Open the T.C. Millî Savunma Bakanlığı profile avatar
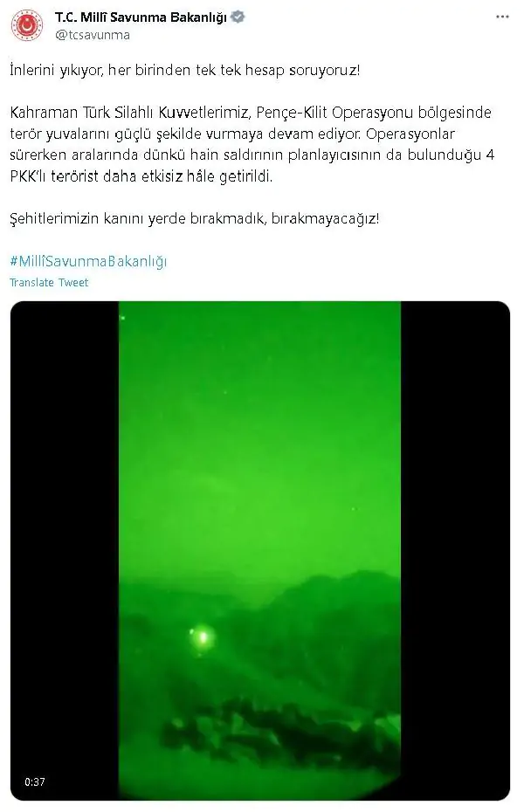Image resolution: width=524 pixels, height=812 pixels. [28, 26]
